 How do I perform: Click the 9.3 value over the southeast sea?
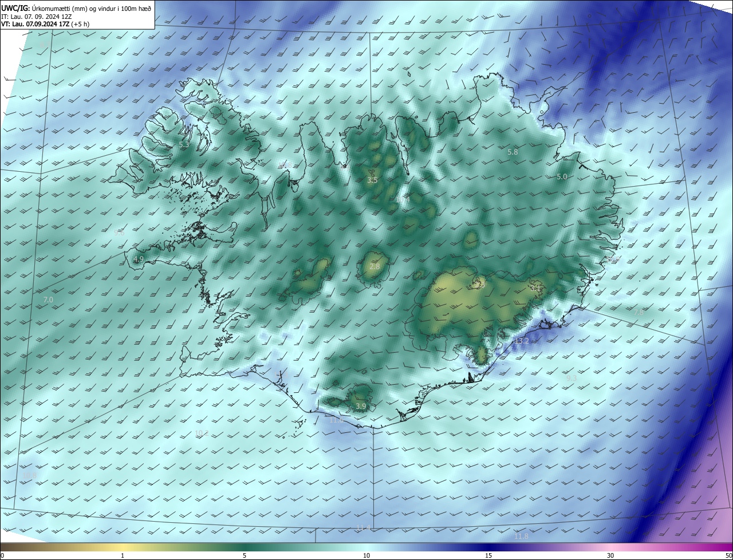[x=571, y=378]
